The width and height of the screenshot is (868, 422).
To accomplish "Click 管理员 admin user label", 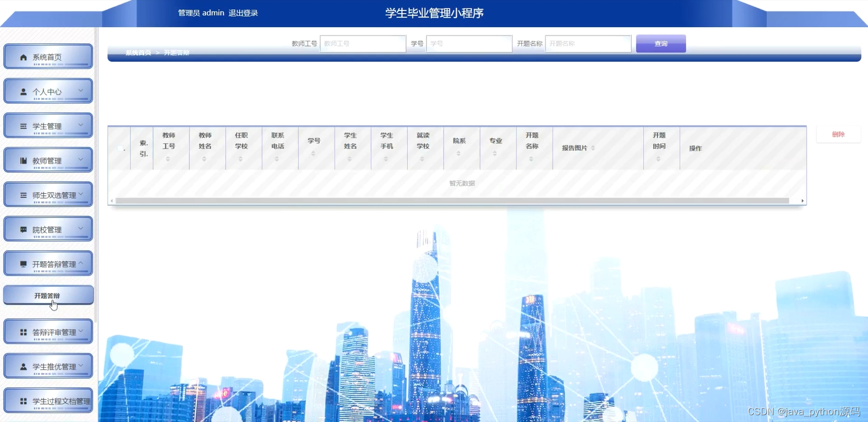I will (201, 13).
